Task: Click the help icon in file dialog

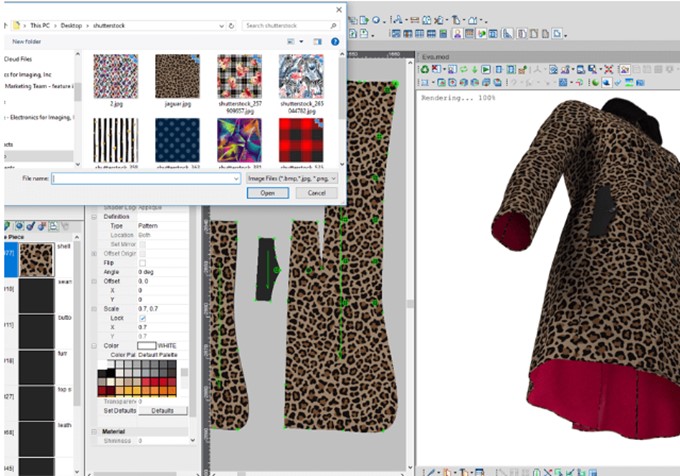Action: coord(335,42)
